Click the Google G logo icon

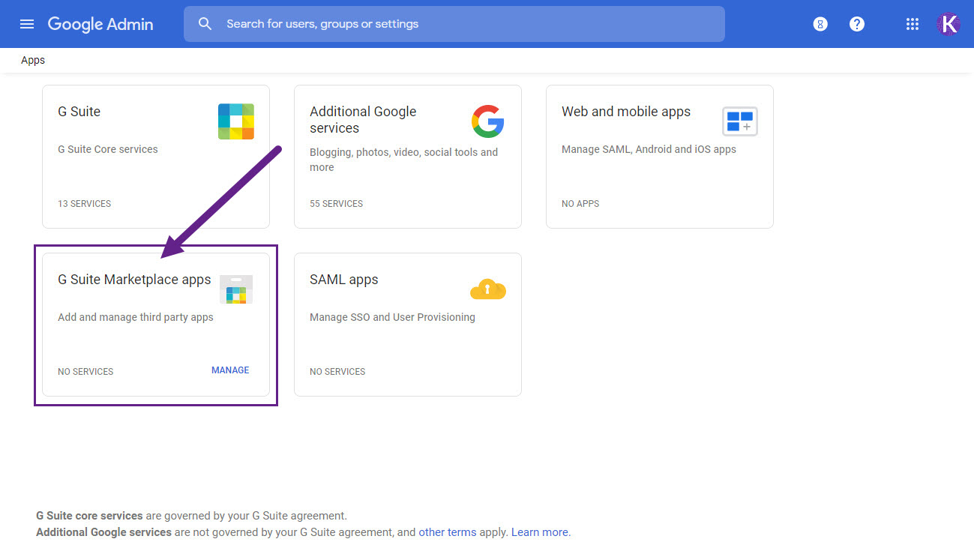coord(488,121)
